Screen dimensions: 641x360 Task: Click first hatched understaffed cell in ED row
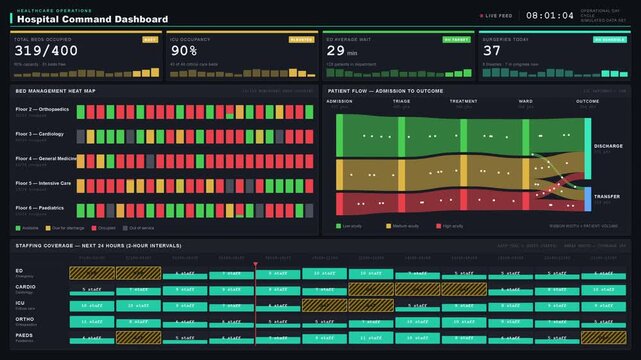coord(92,273)
